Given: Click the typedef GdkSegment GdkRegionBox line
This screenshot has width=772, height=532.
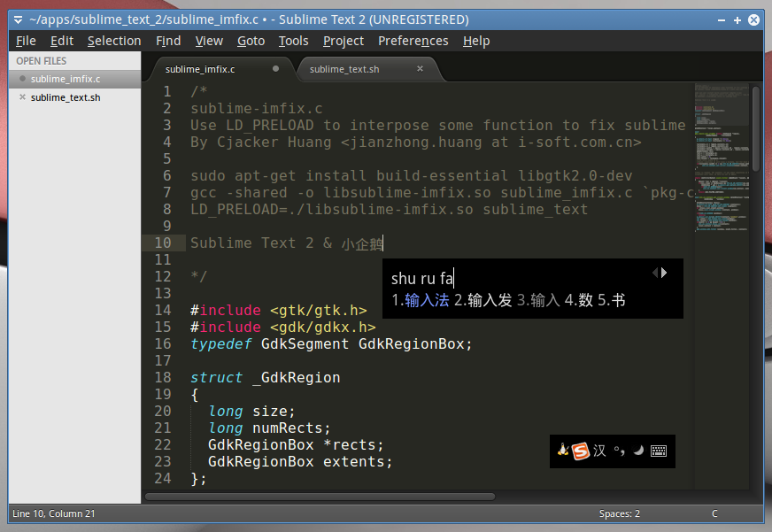Looking at the screenshot, I should pyautogui.click(x=331, y=344).
